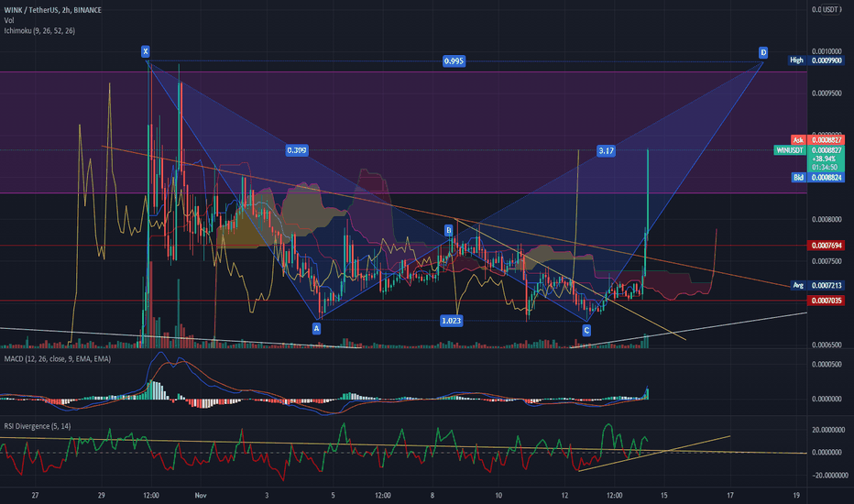
Task: Click the 0.0008000 price axis value
Action: click(827, 220)
